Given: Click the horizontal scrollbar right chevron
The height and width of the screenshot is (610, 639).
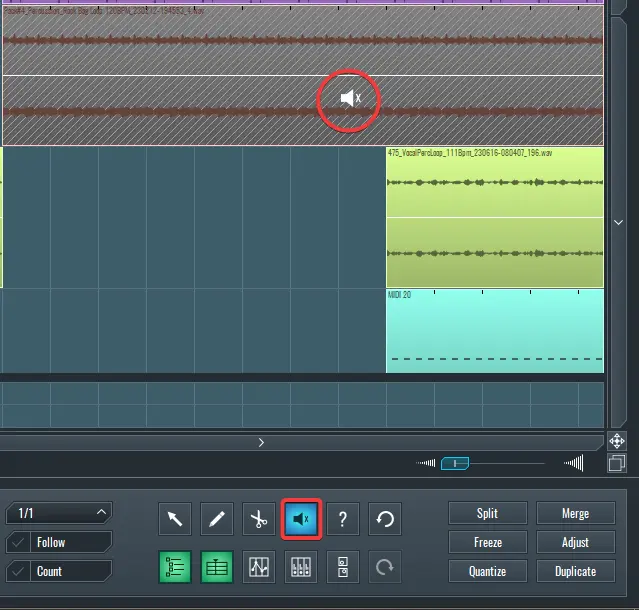Looking at the screenshot, I should point(261,443).
